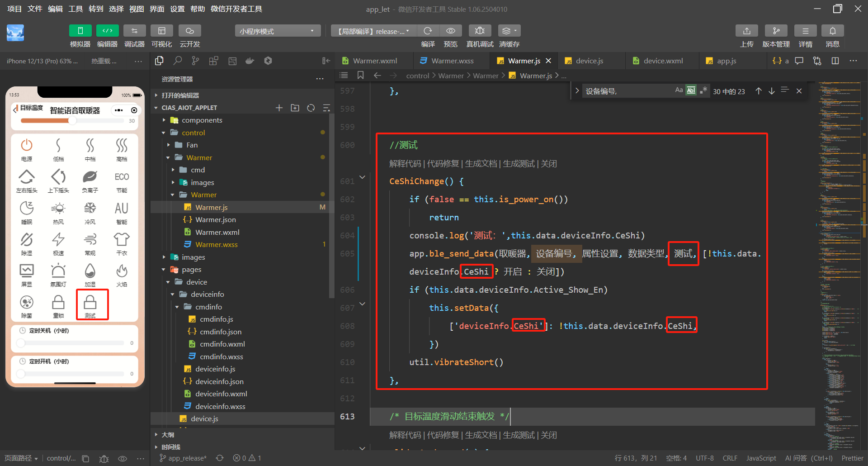The image size is (868, 466).
Task: Click the target temperature slider in simulator
Action: tap(72, 121)
